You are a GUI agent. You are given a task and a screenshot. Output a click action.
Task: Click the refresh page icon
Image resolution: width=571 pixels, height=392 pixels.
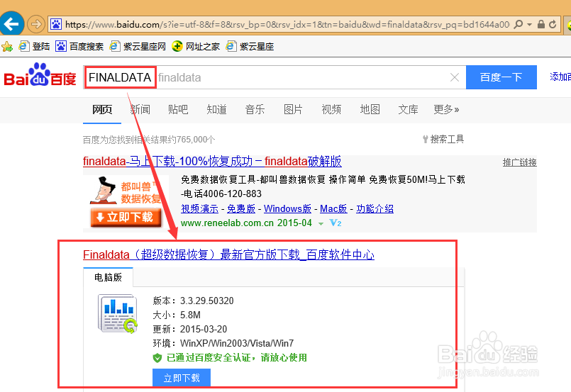pos(553,24)
